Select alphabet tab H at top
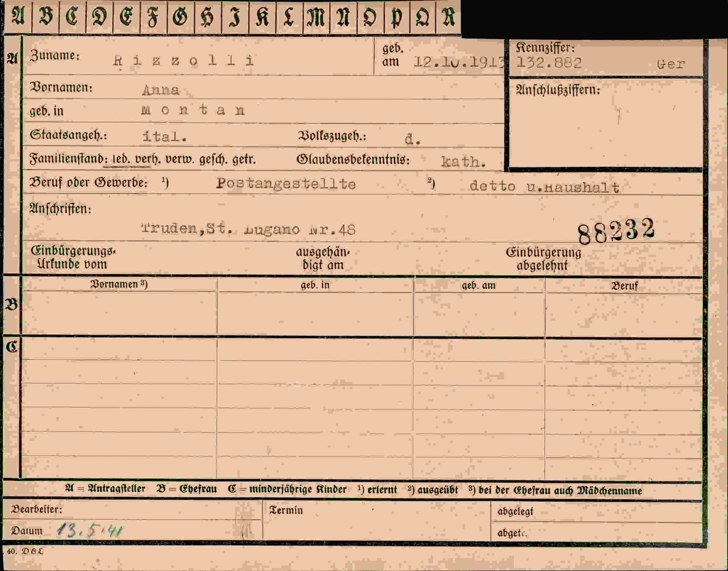Viewport: 728px width, 571px height. coord(208,17)
